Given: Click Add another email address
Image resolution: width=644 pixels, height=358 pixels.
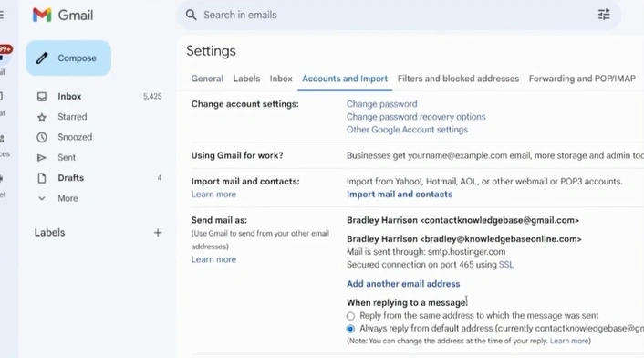Looking at the screenshot, I should click(x=403, y=284).
